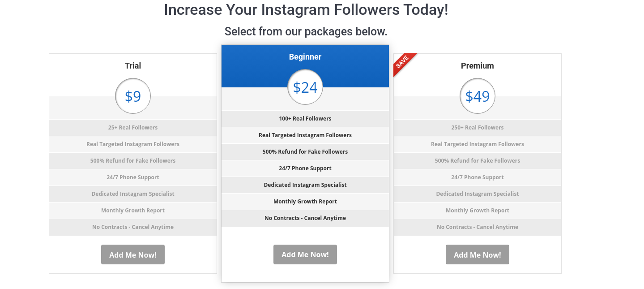Screen dimensions: 644x289
Task: Click Beginner's Monthly Growth Report row
Action: tap(305, 202)
